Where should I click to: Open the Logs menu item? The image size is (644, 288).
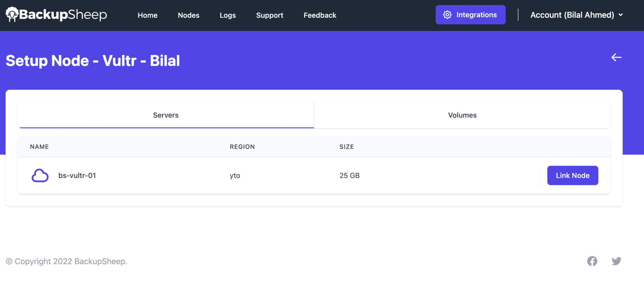[228, 15]
